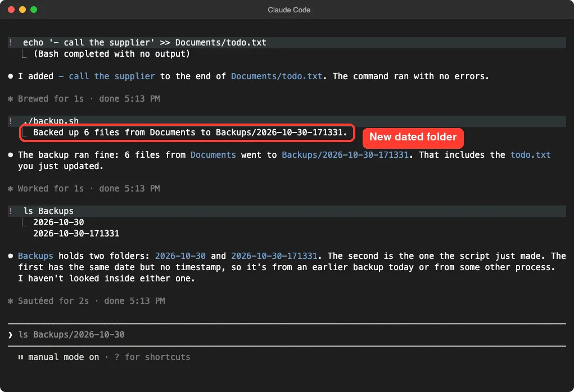Click 'Sautéed for 2s · done 5:13 PM' status
Viewport: 574px width, 392px height.
[92, 301]
